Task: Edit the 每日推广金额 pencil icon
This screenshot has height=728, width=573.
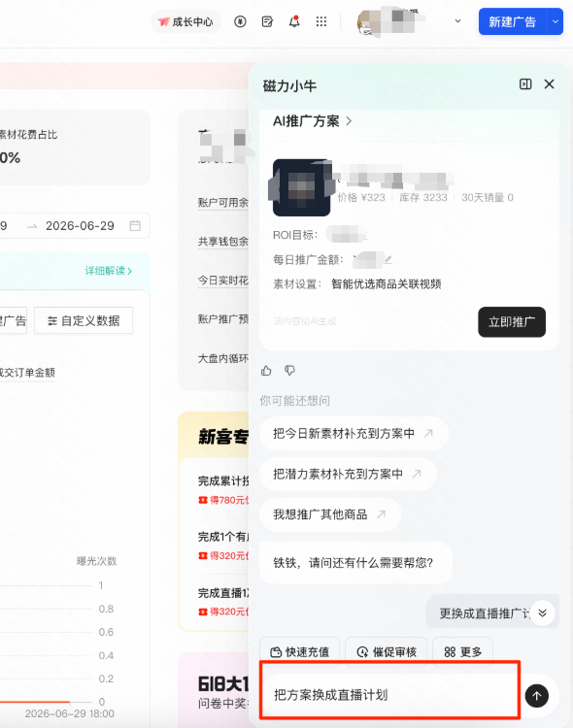Action: tap(388, 259)
